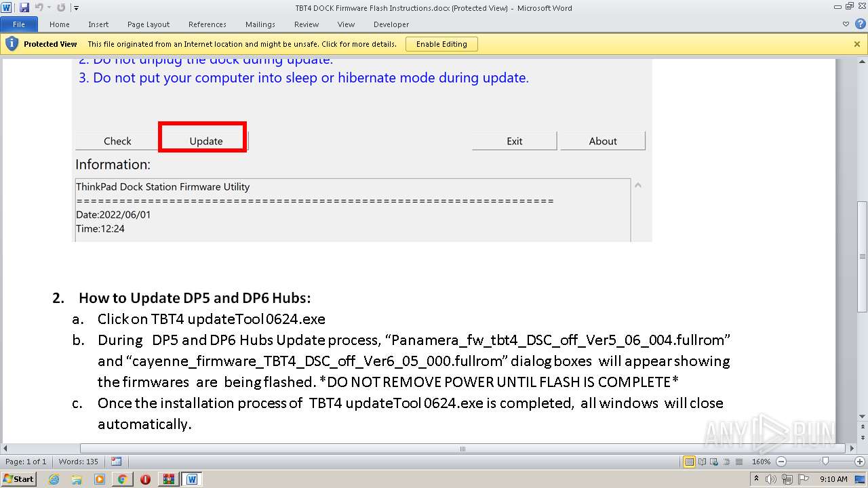
Task: Open Action Center flag icon
Action: tap(804, 479)
